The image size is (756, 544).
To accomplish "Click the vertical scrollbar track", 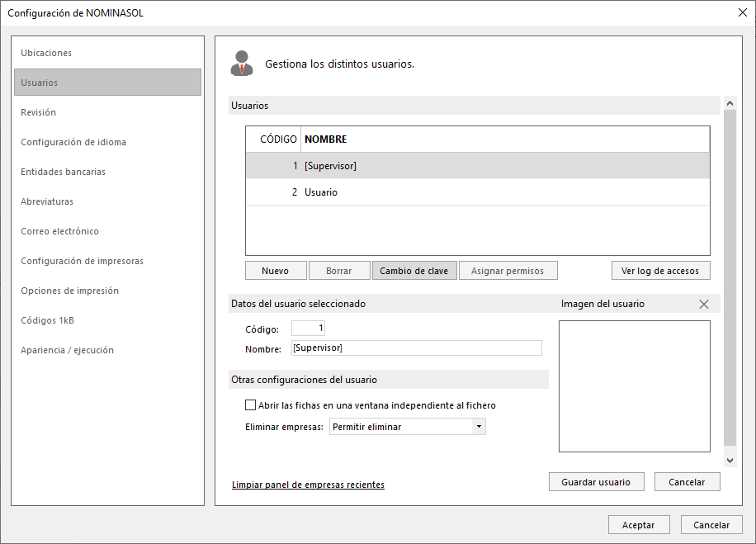I will tap(730, 282).
